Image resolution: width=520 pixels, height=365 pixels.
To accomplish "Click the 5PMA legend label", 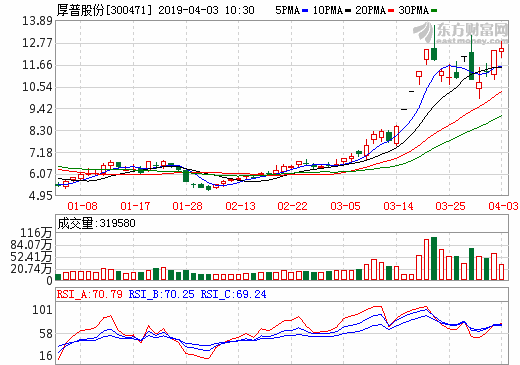I will [x=288, y=10].
